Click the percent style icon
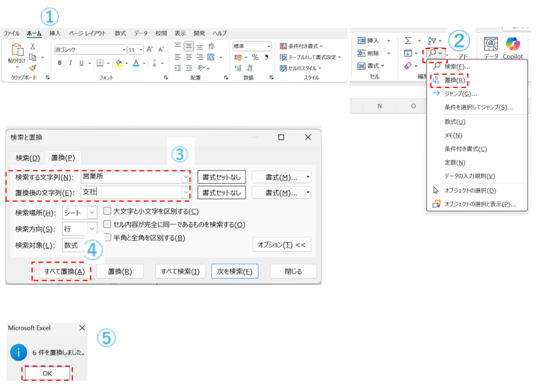 point(255,57)
